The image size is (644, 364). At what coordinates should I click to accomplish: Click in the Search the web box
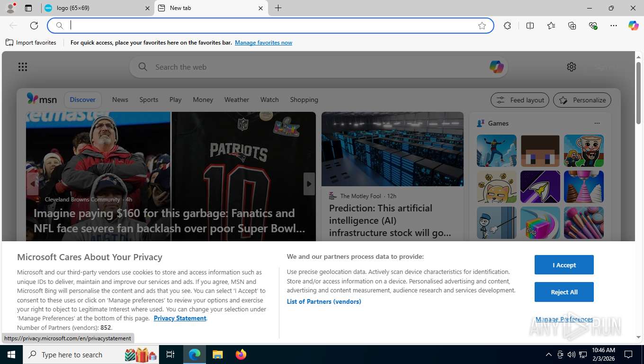point(318,67)
